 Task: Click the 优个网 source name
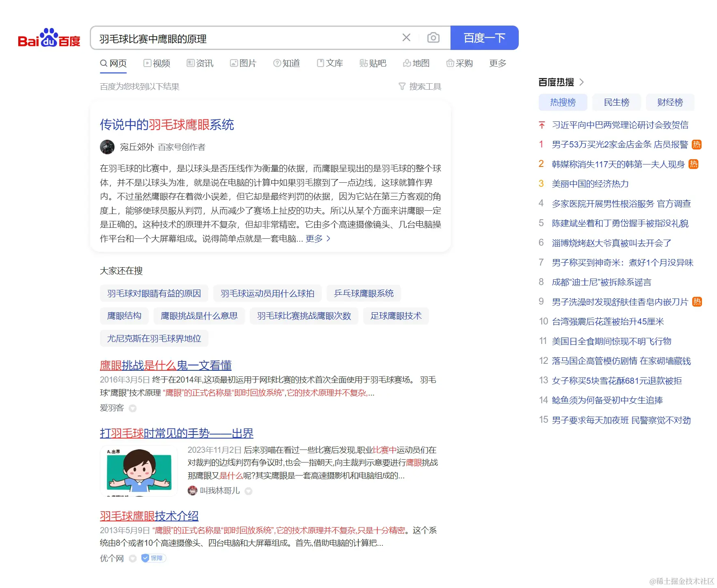pyautogui.click(x=112, y=558)
